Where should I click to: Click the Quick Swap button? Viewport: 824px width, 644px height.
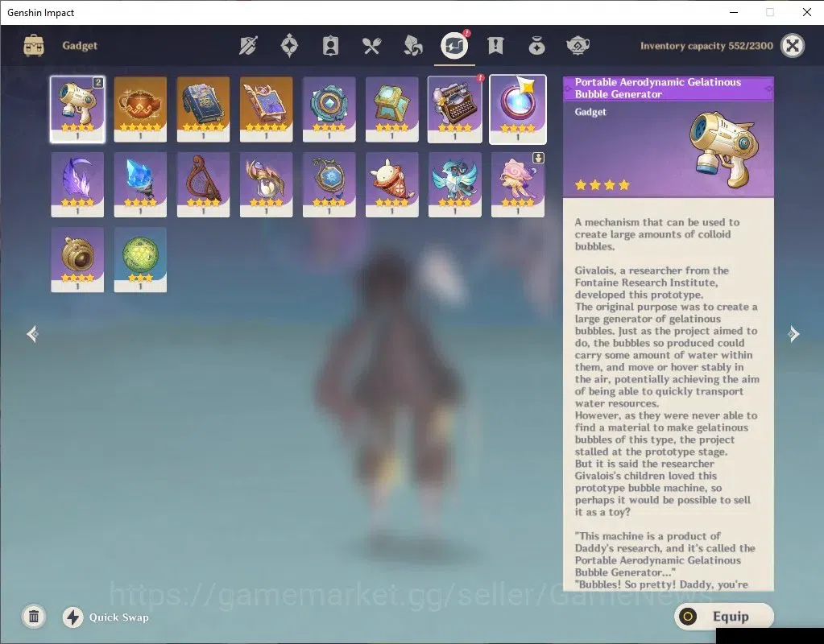pyautogui.click(x=106, y=617)
